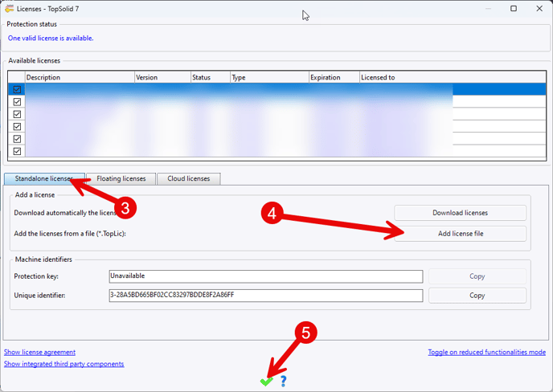Close the Licenses - TopSolid 7 window
Screen dimensions: 553x392
pyautogui.click(x=539, y=9)
